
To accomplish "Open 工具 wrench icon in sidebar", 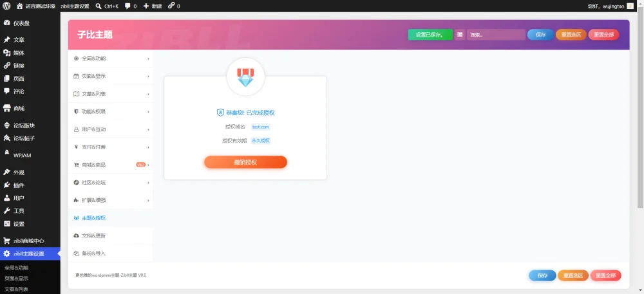I will point(6,211).
